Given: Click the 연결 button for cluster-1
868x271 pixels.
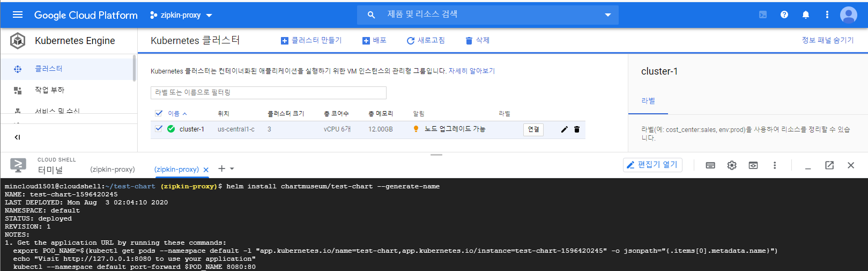Looking at the screenshot, I should click(533, 129).
